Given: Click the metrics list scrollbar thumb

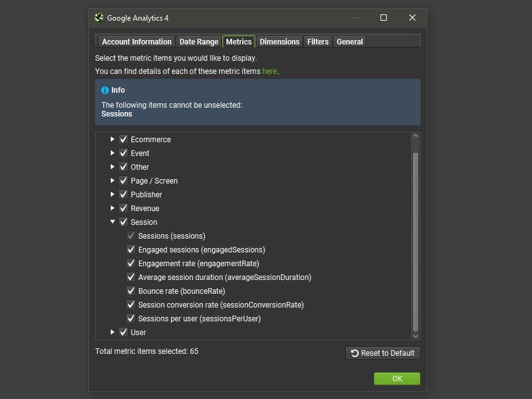Looking at the screenshot, I should pos(416,242).
